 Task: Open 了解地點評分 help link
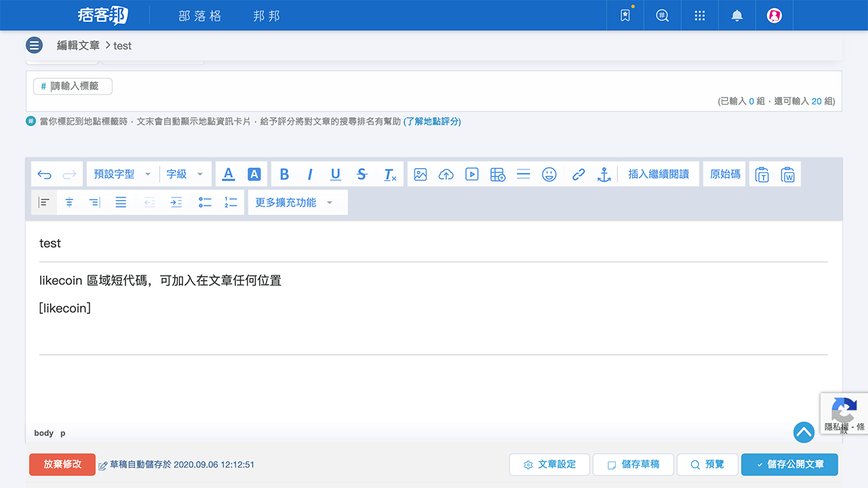[x=432, y=122]
